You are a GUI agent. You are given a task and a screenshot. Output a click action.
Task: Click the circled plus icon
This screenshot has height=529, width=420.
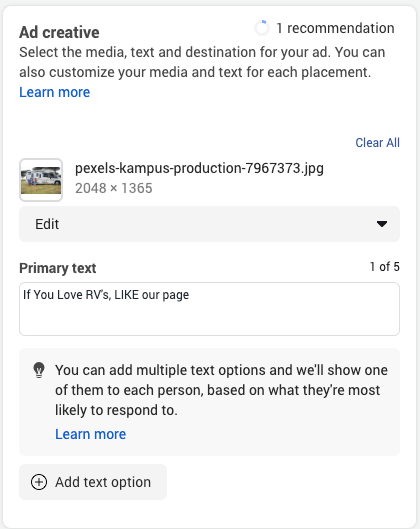(x=39, y=482)
